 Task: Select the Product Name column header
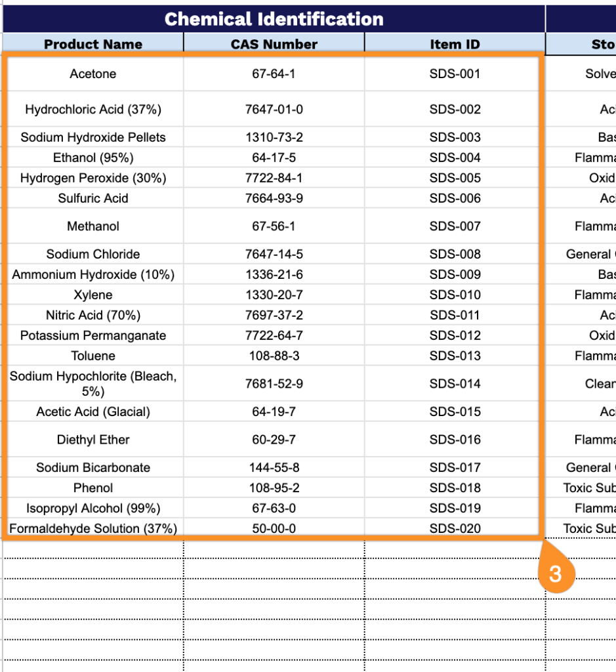tap(93, 44)
